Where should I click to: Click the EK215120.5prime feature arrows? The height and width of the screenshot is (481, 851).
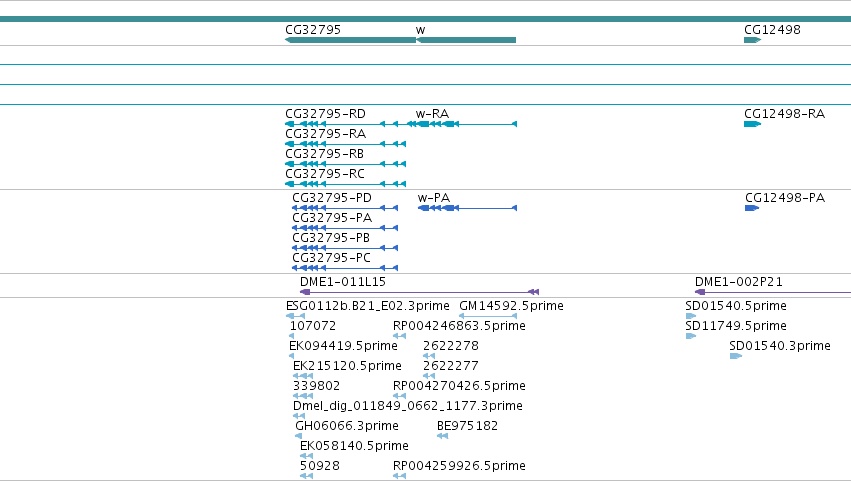[x=303, y=376]
